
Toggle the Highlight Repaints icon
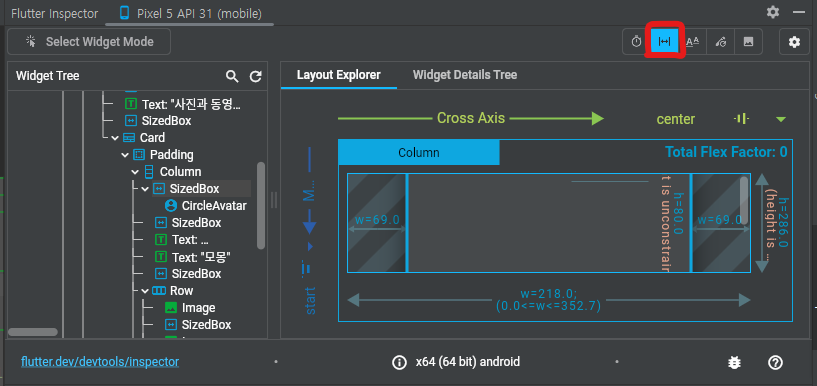(721, 42)
